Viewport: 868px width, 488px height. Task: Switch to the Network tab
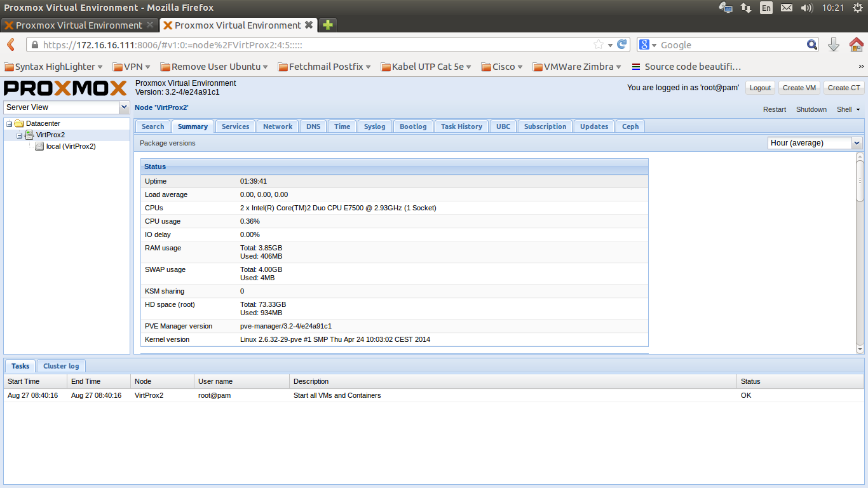coord(278,126)
